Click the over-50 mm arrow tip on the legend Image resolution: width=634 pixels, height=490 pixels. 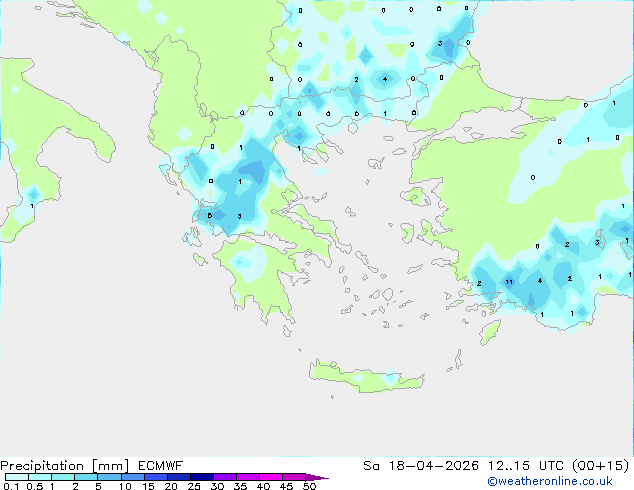(317, 477)
